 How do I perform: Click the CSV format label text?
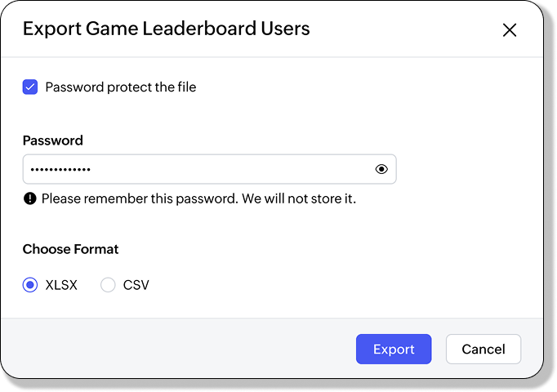pyautogui.click(x=136, y=285)
